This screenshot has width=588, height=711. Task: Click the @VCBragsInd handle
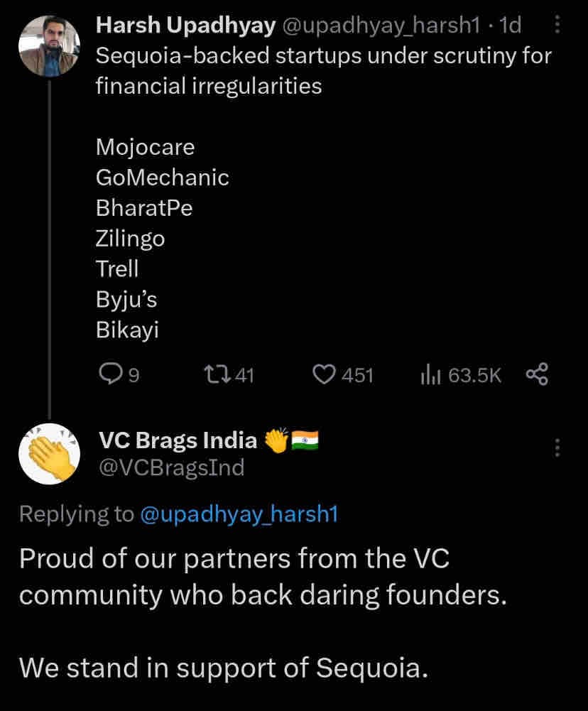tap(173, 467)
